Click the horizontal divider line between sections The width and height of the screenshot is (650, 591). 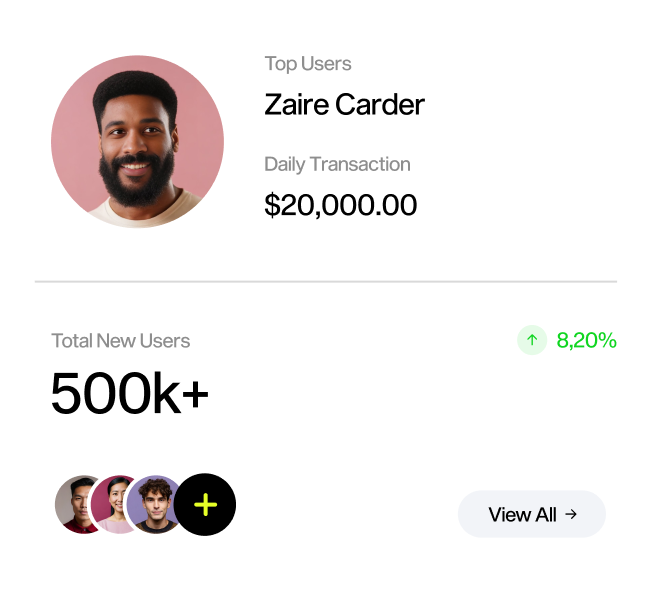(326, 281)
